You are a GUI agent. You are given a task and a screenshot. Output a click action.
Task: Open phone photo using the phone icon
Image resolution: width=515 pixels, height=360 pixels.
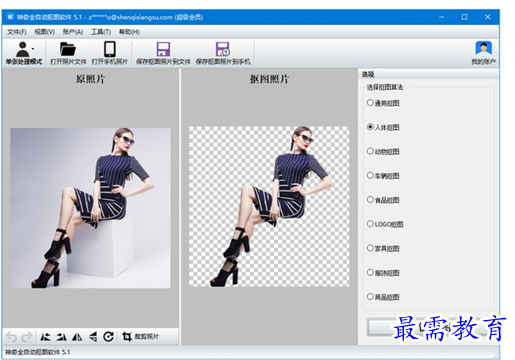(x=110, y=53)
